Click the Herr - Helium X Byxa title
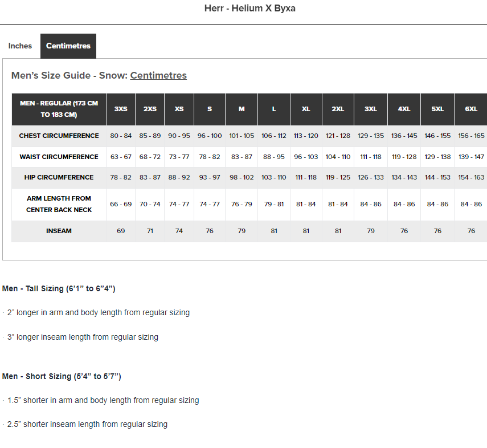 coord(250,9)
